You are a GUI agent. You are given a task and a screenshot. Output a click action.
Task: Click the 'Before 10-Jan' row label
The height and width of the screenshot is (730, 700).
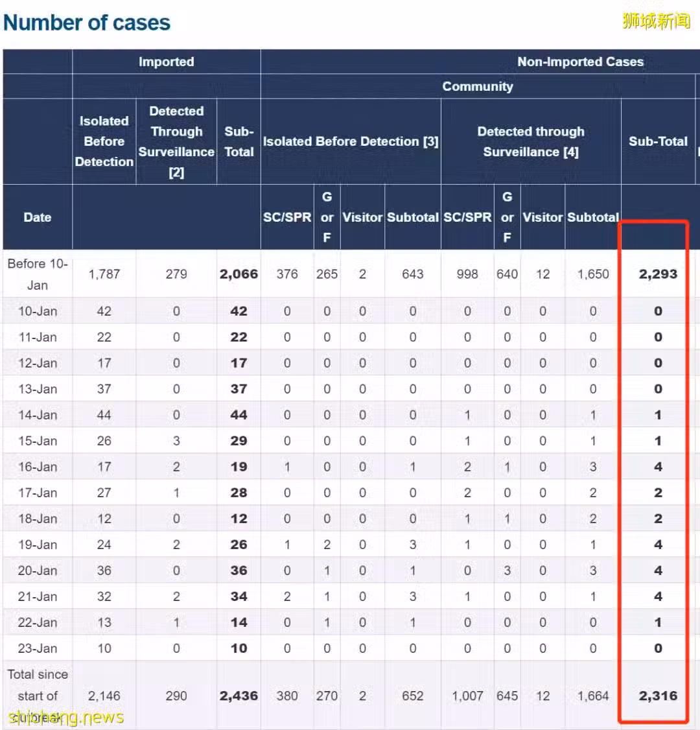point(38,274)
